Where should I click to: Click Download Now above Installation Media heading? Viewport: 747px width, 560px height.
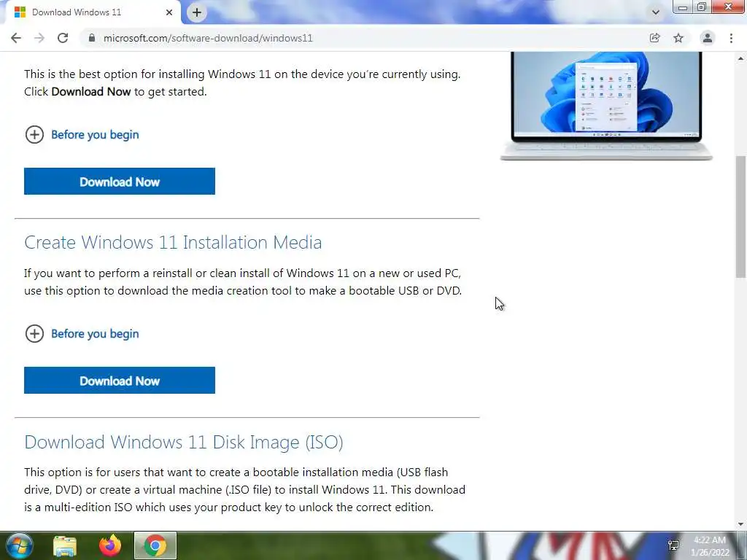point(120,182)
